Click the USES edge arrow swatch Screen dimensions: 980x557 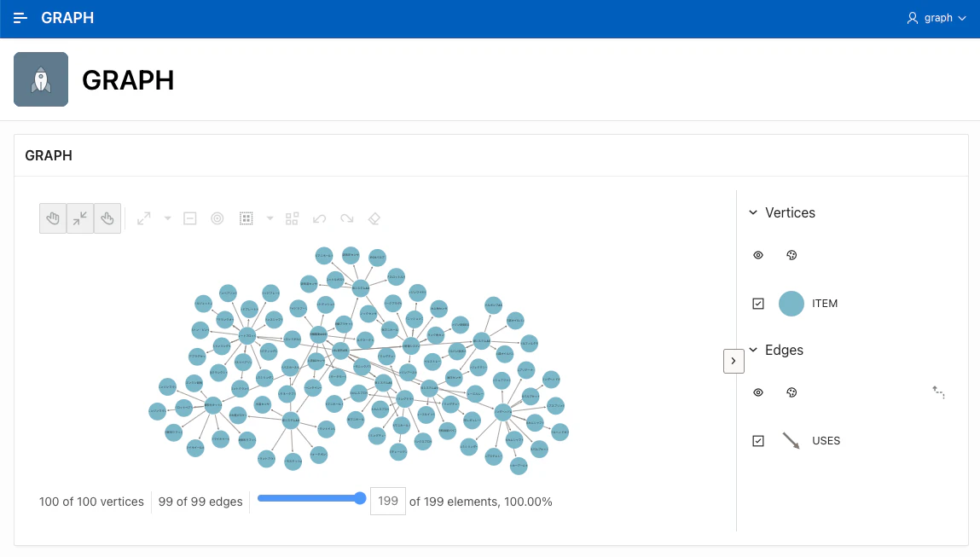click(792, 441)
